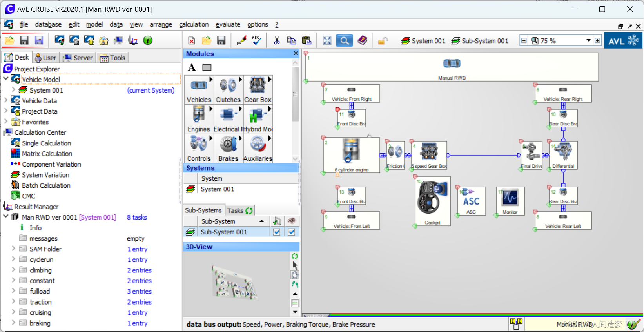Expand the Favorites node

[x=6, y=122]
